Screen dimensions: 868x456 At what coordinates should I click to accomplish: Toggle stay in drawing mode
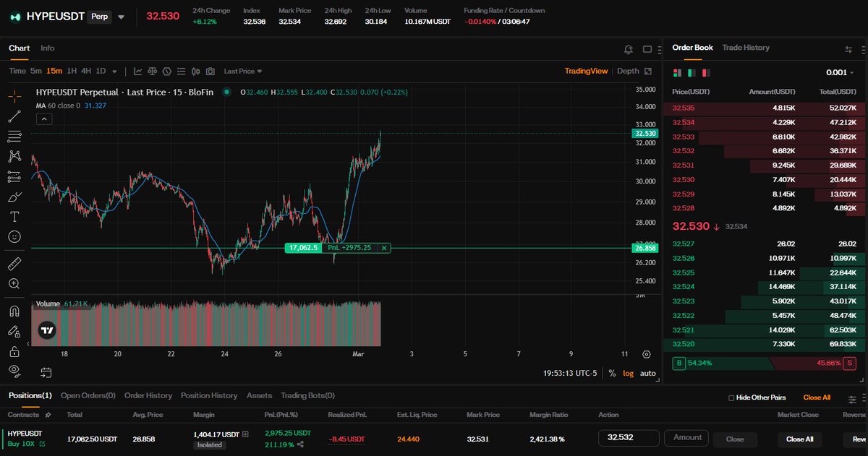(x=14, y=332)
